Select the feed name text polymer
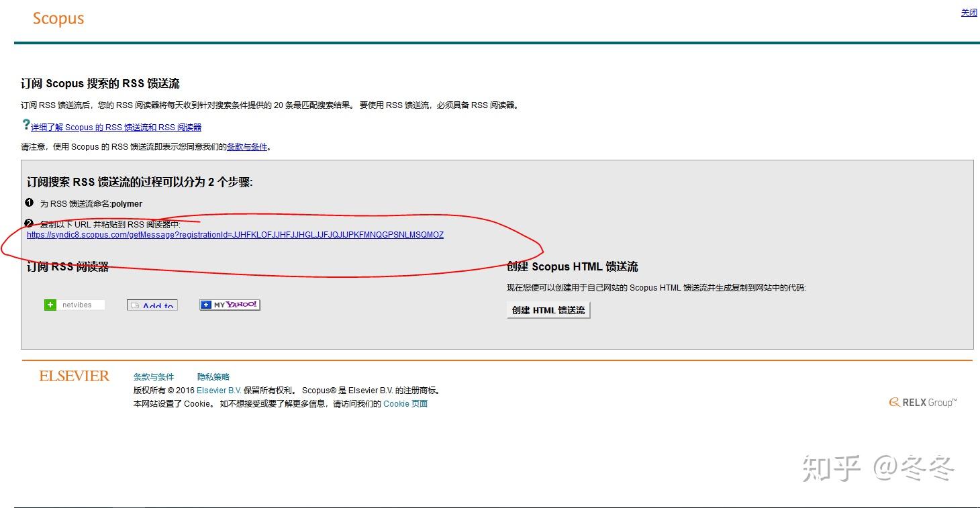Image resolution: width=980 pixels, height=508 pixels. (127, 203)
